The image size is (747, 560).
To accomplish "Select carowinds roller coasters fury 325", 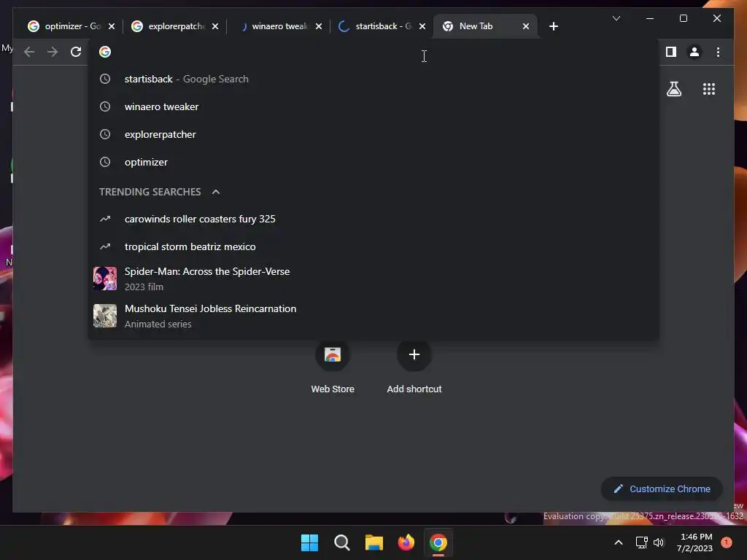I will click(x=373, y=219).
